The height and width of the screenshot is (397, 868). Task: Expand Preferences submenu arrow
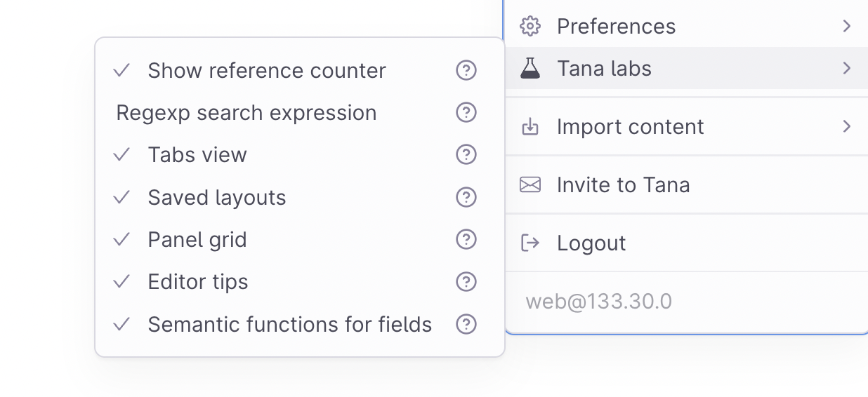[847, 27]
